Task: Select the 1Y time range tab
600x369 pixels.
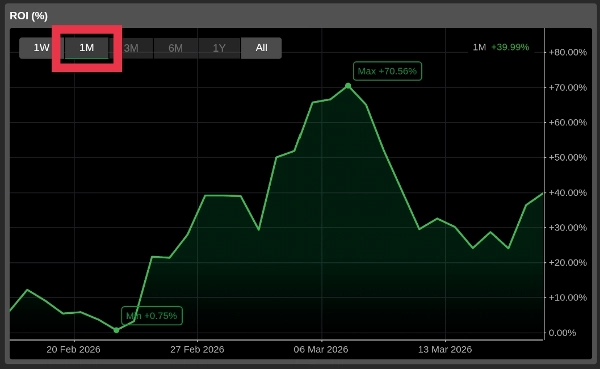Action: [219, 48]
